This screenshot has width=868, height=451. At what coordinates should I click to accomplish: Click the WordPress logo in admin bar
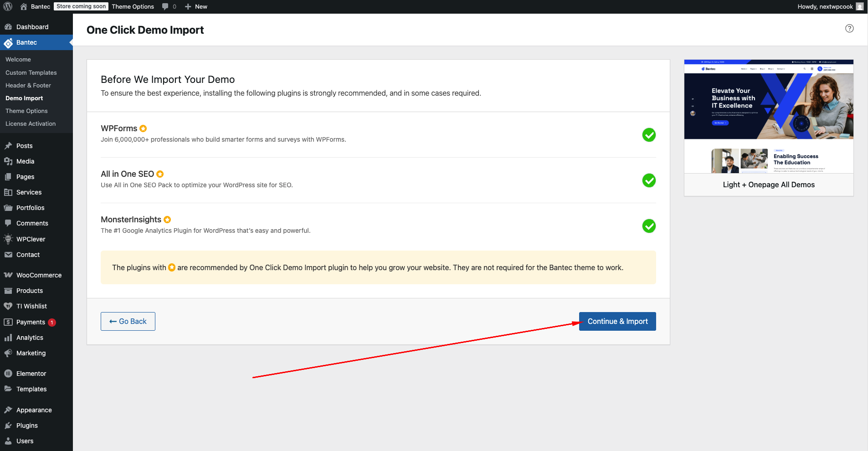[x=8, y=6]
